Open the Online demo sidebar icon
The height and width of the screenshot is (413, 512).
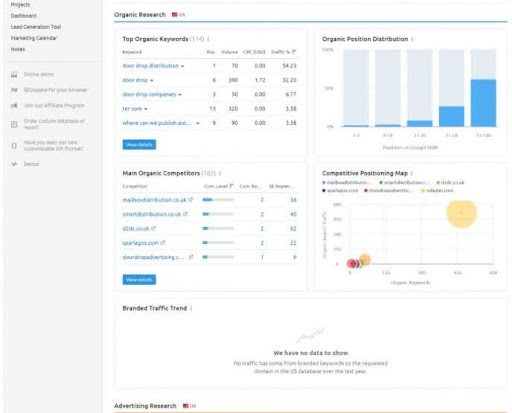(14, 74)
